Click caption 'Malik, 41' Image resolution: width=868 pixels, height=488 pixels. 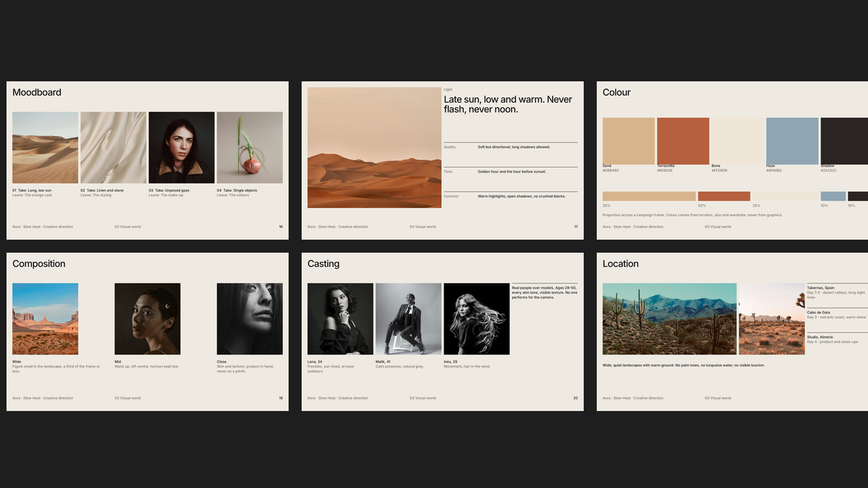click(383, 361)
